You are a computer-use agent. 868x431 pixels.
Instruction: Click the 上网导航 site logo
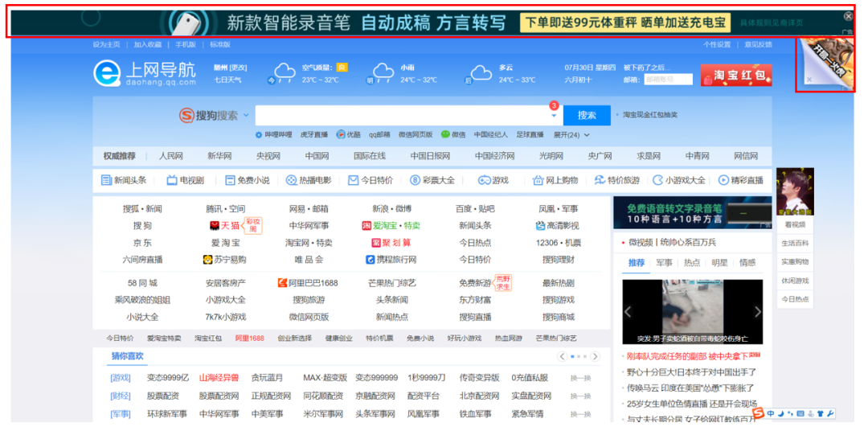[145, 74]
